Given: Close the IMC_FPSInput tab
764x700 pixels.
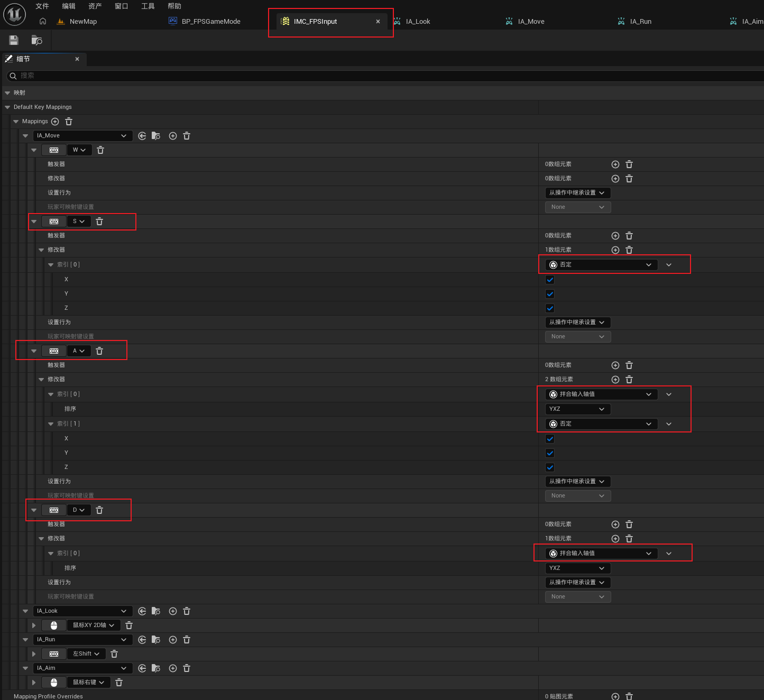Looking at the screenshot, I should tap(378, 22).
